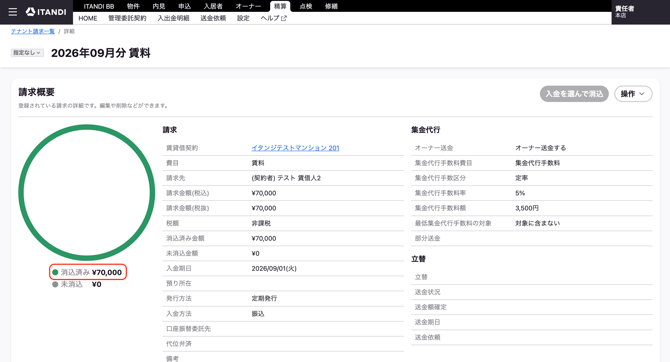Switch to the 内見 tab
Image resolution: width=670 pixels, height=362 pixels.
[x=159, y=6]
